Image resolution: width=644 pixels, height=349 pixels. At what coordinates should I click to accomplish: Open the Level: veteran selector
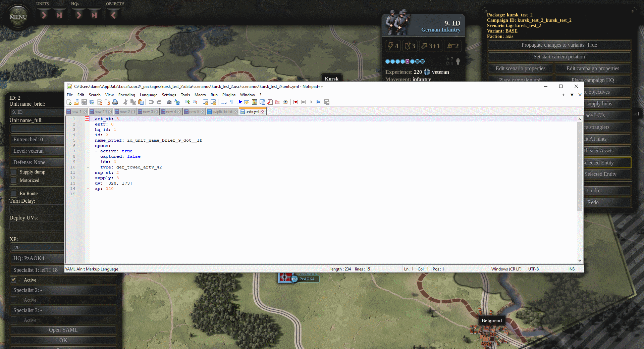click(x=37, y=151)
